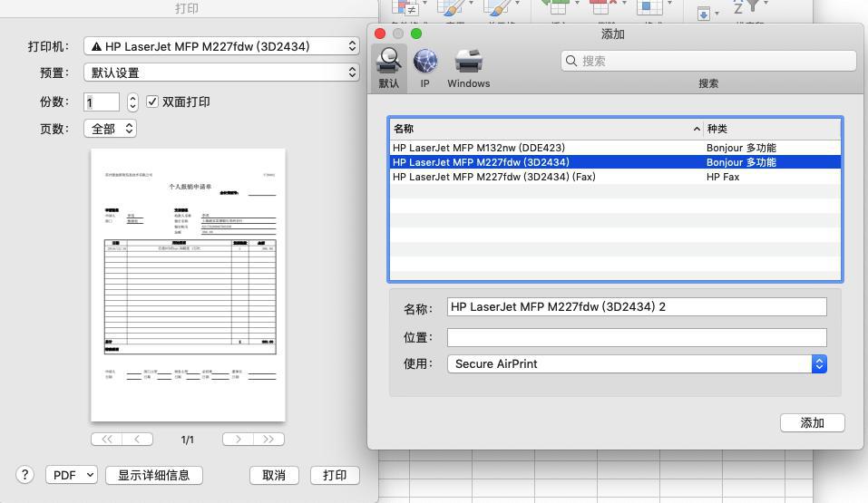Click the 名称 printer name text field
The width and height of the screenshot is (868, 503).
click(637, 306)
